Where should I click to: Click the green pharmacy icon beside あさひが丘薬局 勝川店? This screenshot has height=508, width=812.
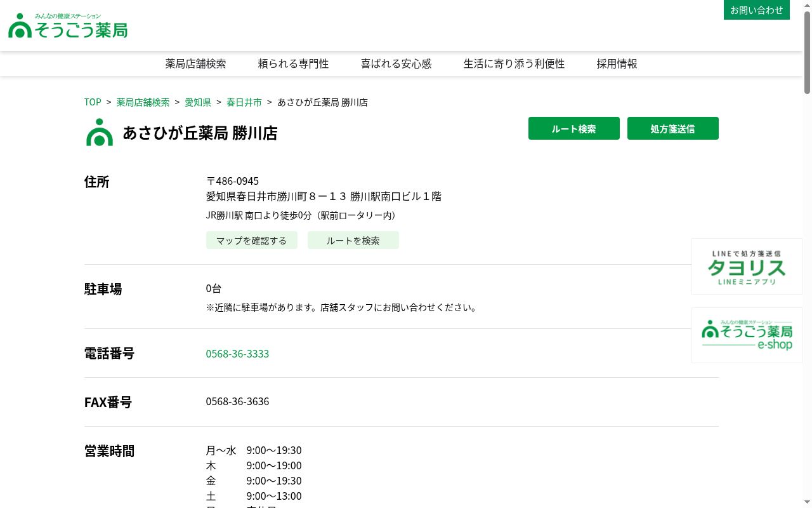[100, 132]
